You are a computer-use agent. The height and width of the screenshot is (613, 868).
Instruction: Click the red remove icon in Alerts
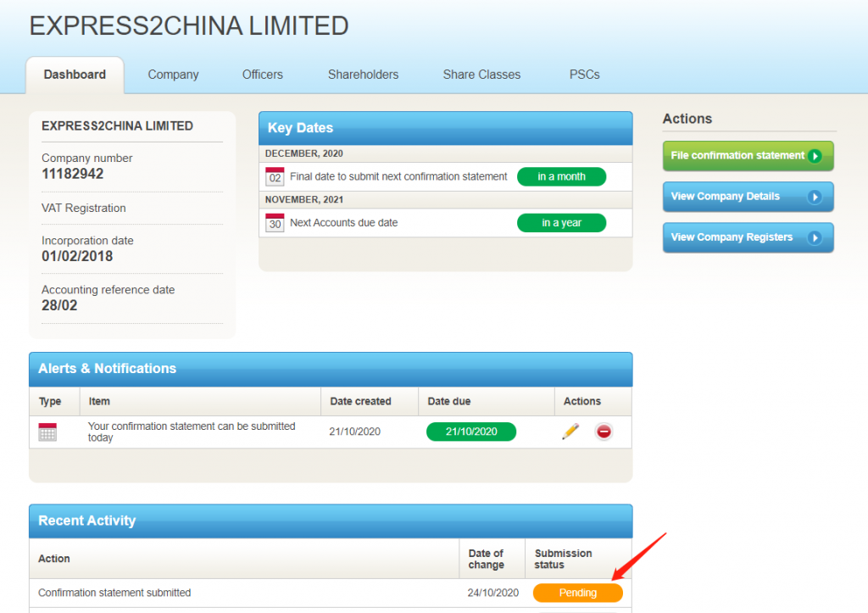point(604,432)
